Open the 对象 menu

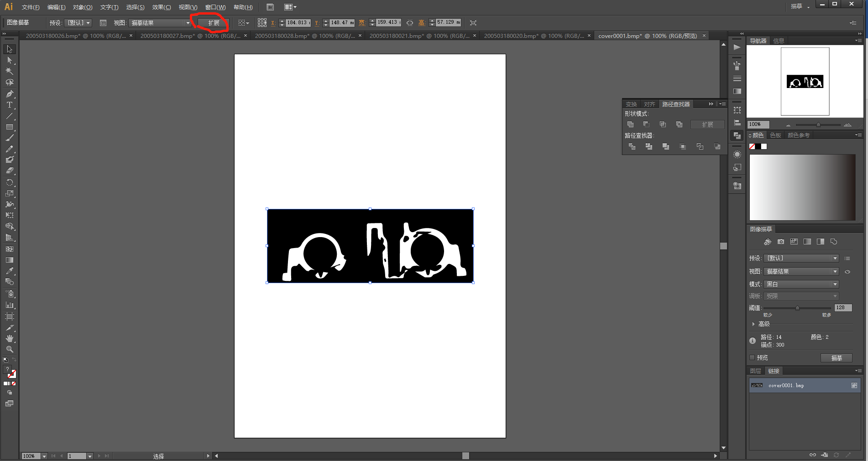coord(83,7)
